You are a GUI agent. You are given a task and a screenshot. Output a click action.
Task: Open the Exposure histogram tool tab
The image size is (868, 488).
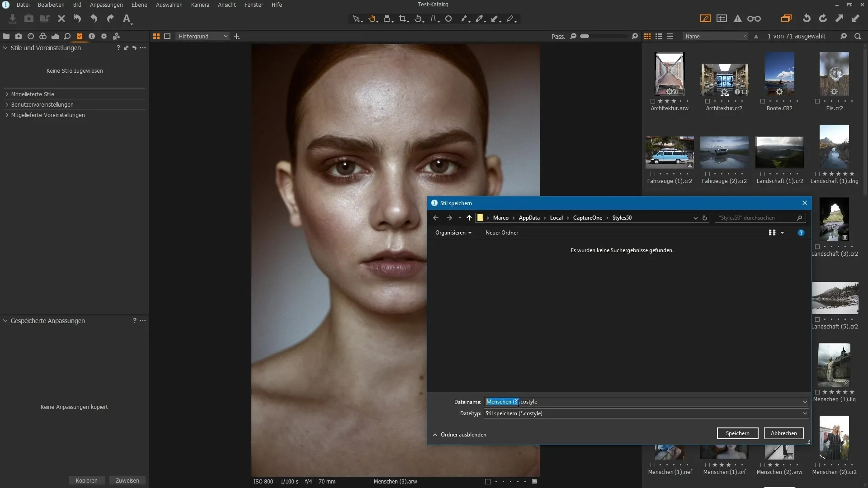click(x=55, y=36)
